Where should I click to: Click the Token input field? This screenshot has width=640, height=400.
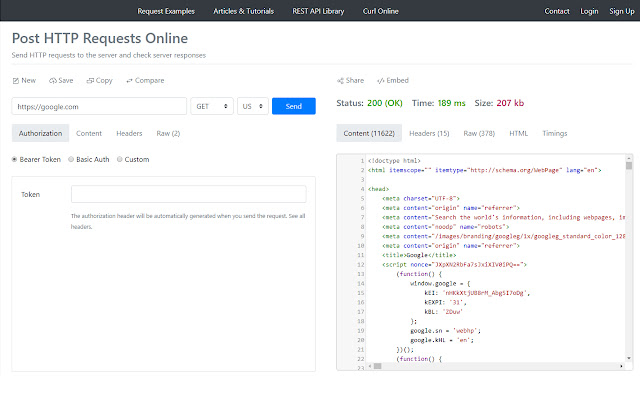188,194
